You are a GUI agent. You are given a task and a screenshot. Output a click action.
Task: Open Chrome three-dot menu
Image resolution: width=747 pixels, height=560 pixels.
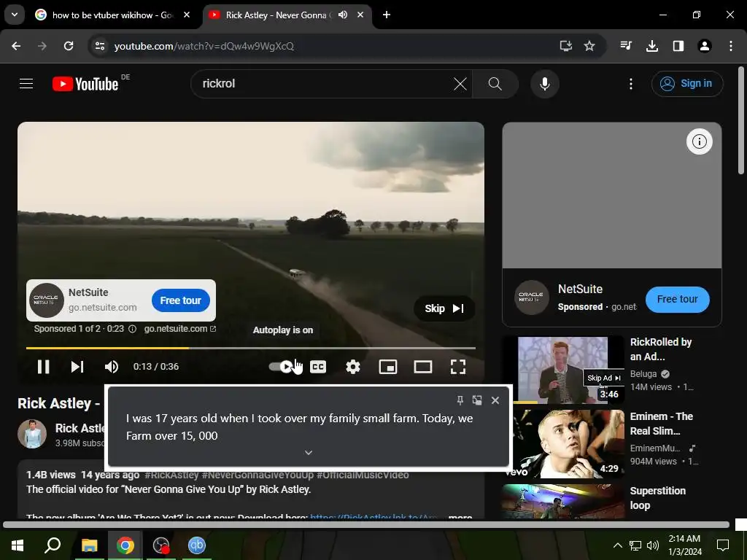coord(731,46)
